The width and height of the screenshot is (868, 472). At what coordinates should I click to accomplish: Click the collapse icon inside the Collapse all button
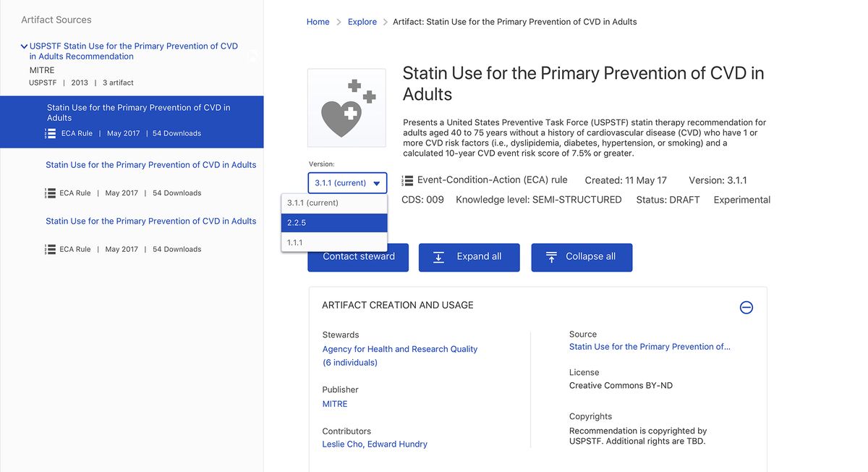coord(551,257)
